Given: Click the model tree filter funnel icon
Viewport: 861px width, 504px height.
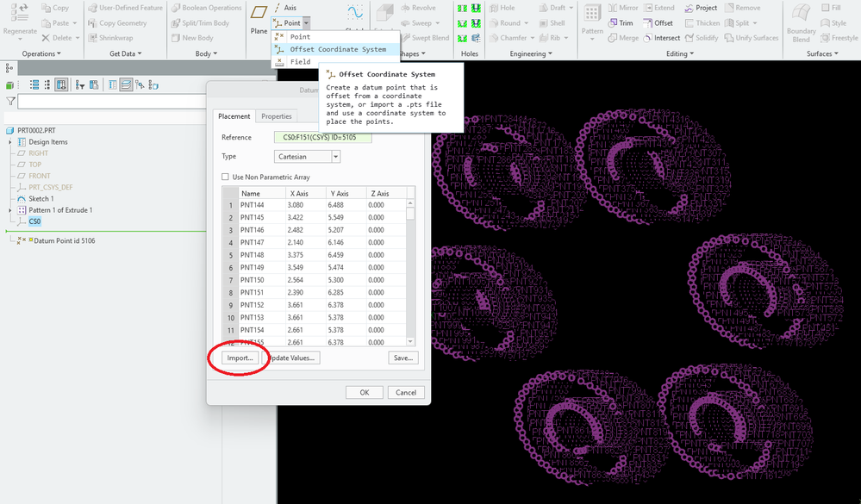Looking at the screenshot, I should (10, 102).
